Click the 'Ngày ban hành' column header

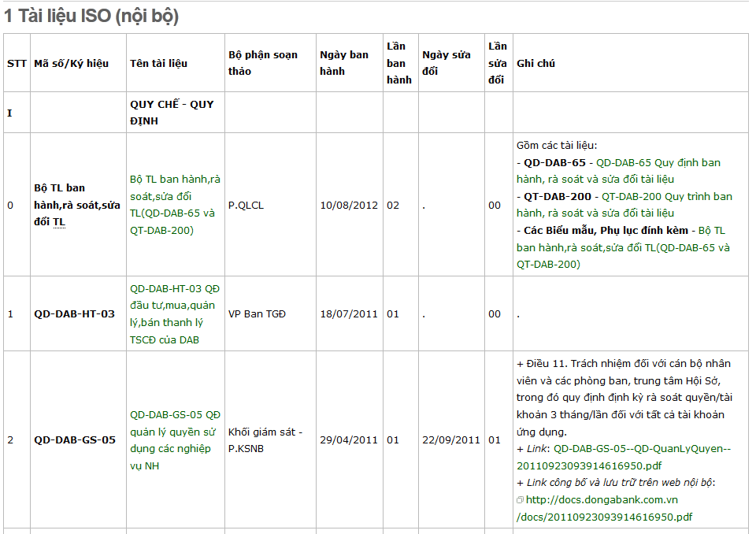(344, 63)
